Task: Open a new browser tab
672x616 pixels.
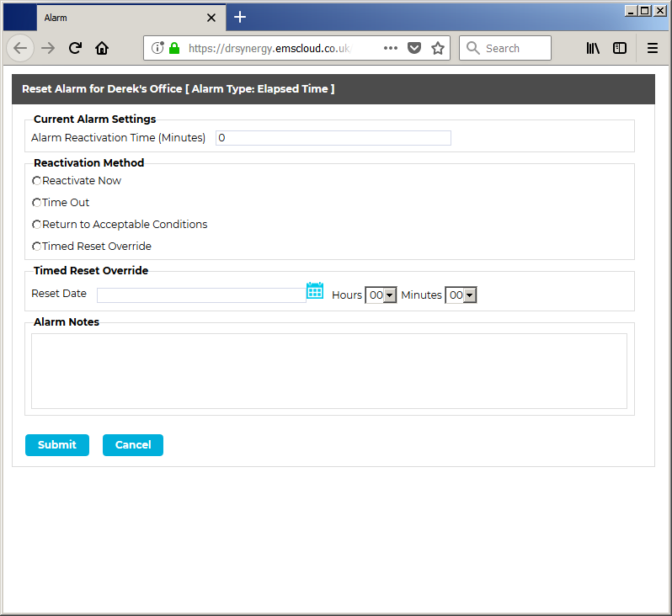Action: pos(240,17)
